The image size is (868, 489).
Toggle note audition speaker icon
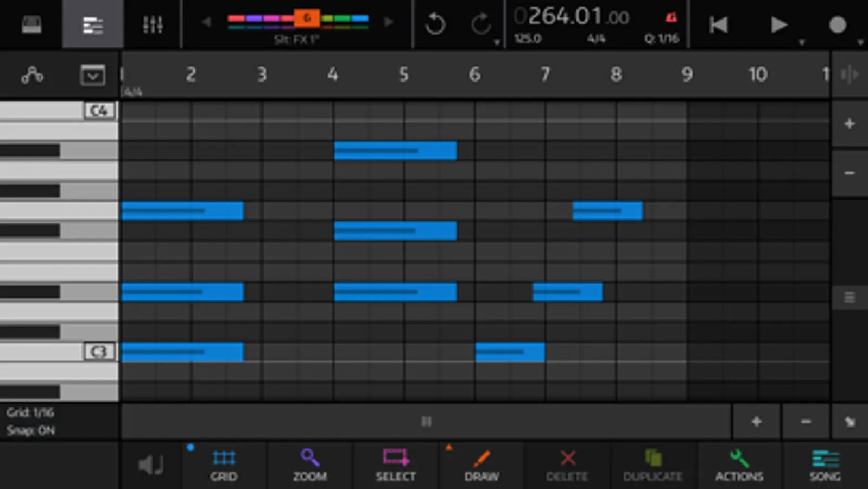tap(151, 465)
